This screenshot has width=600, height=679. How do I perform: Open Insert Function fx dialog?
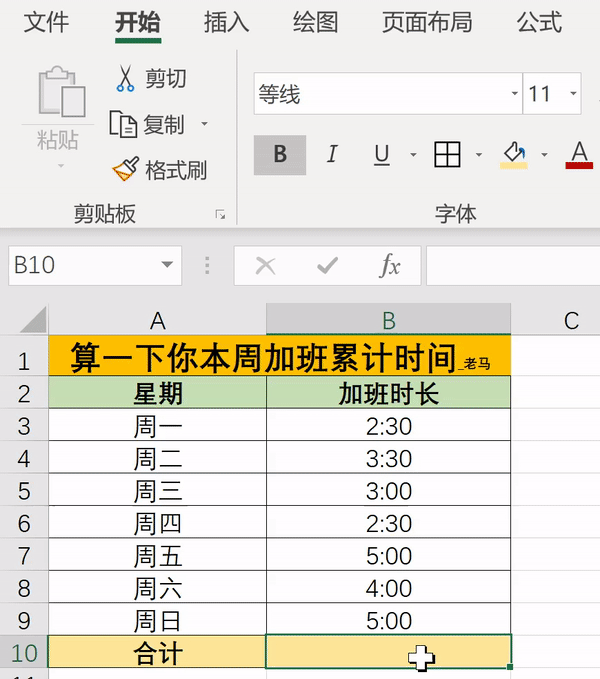(x=390, y=265)
